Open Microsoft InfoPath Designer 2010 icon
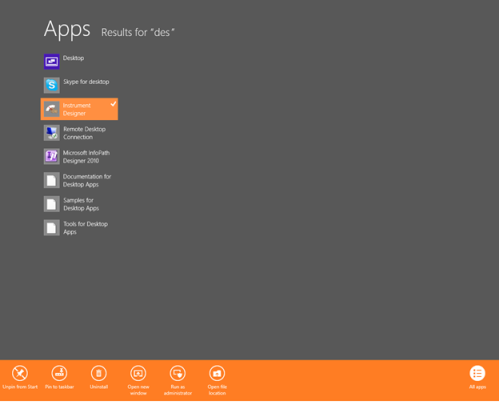 (x=52, y=156)
